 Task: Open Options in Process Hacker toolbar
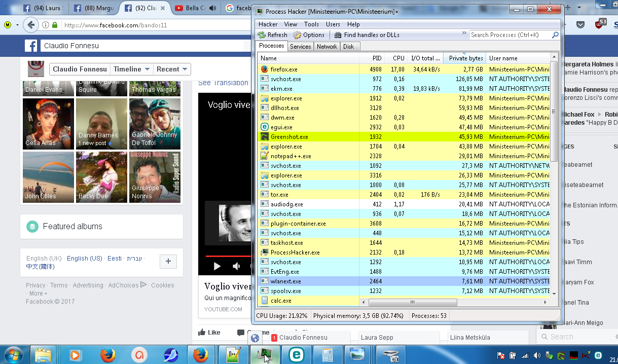pos(309,35)
